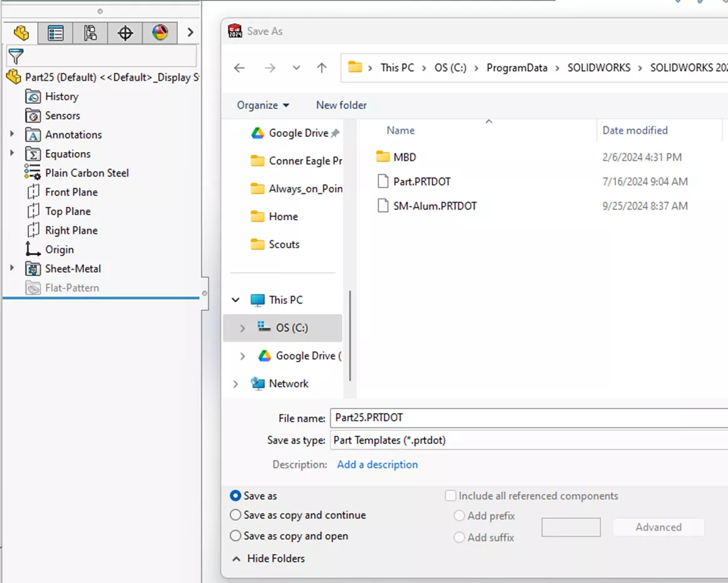Open the recent locations dropdown

click(296, 68)
